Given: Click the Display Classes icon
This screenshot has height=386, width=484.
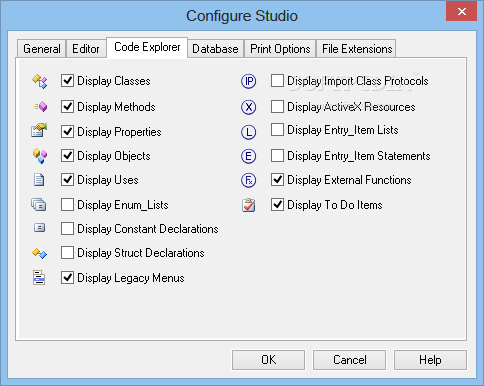Looking at the screenshot, I should click(x=39, y=81).
